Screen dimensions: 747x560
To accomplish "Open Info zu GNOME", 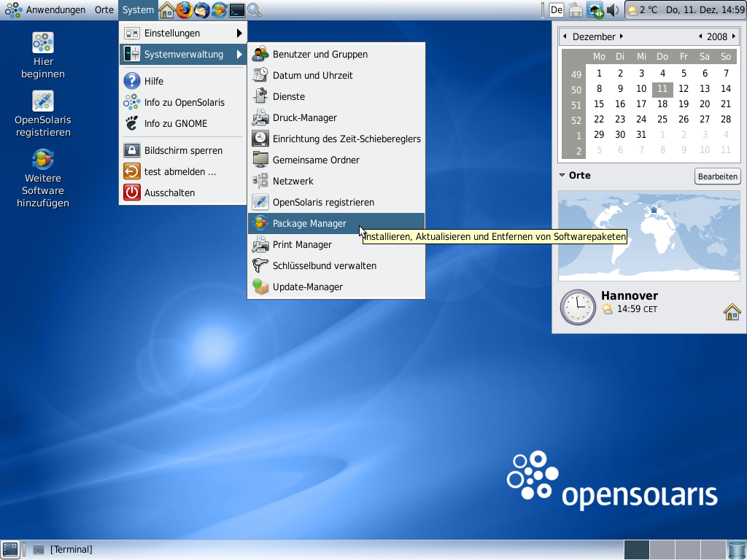I will [183, 123].
